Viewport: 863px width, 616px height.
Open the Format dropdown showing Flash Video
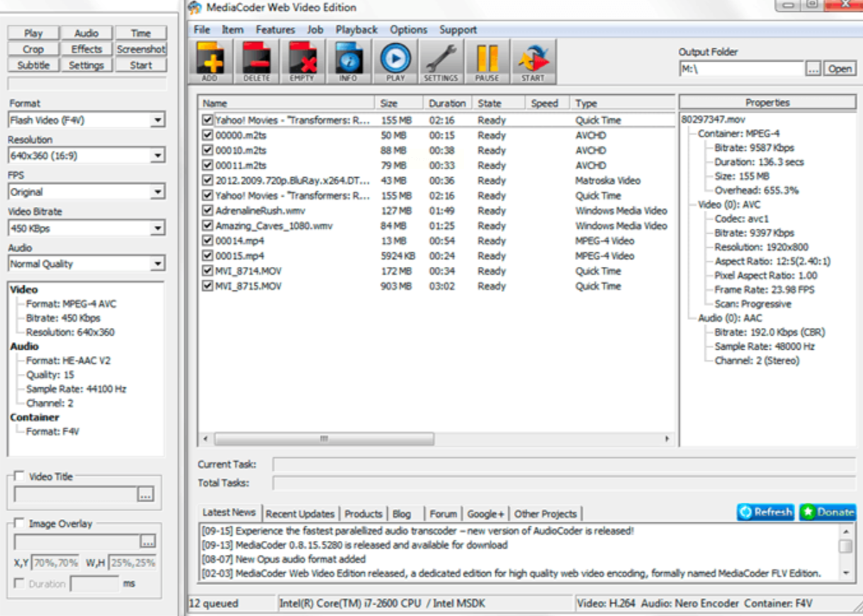(x=157, y=121)
